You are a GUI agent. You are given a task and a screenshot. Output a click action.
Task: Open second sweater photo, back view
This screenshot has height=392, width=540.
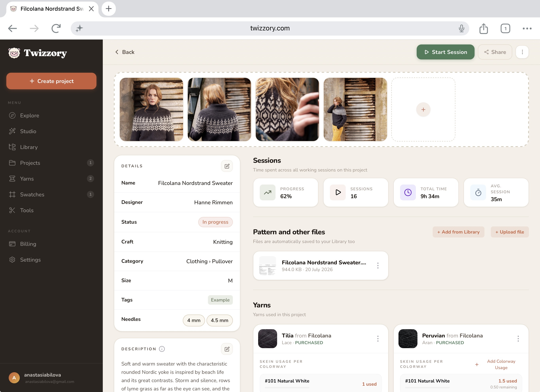[219, 109]
